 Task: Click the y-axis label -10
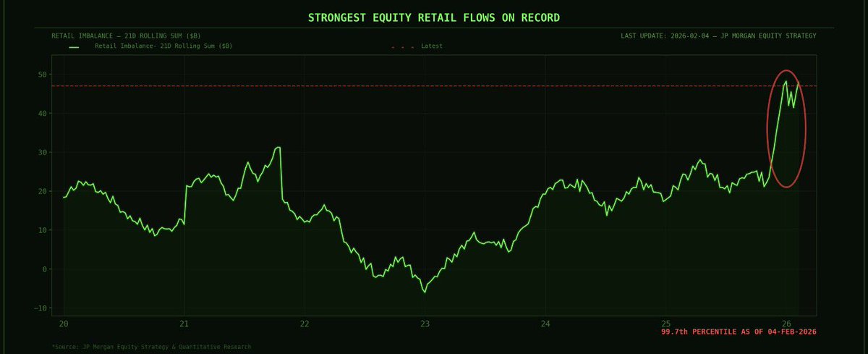click(x=41, y=308)
